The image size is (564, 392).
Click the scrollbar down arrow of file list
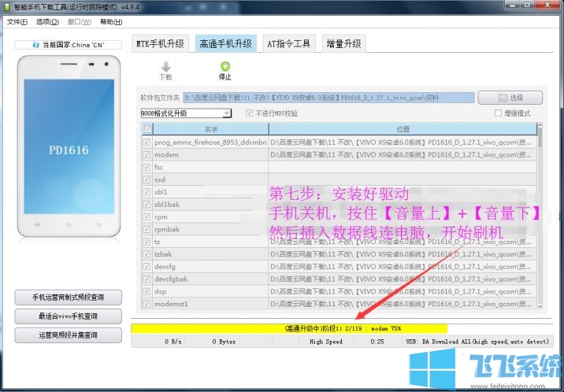(x=540, y=306)
